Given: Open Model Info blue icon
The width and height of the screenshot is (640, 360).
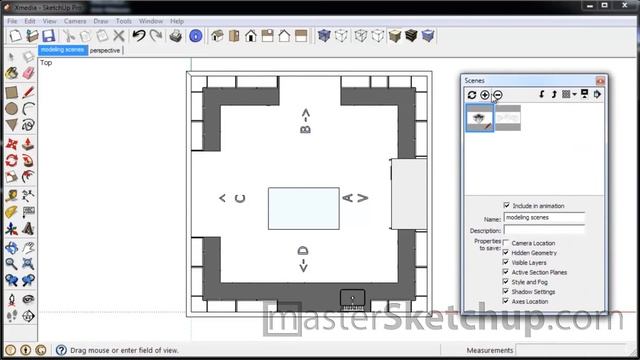Looking at the screenshot, I should [196, 36].
